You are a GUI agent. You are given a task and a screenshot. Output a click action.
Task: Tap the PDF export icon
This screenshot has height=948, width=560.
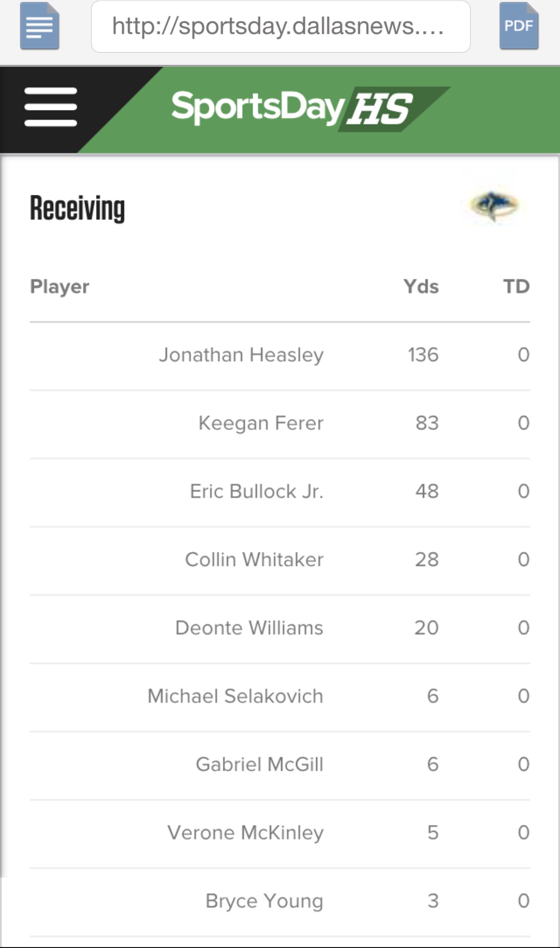[x=519, y=26]
